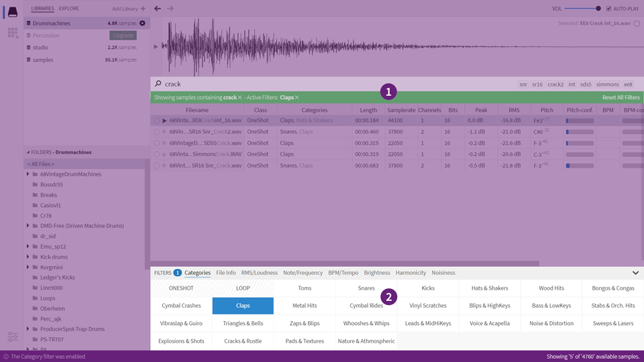Click the plus icon to add library
Screen dimensions: 644x362
click(x=143, y=9)
